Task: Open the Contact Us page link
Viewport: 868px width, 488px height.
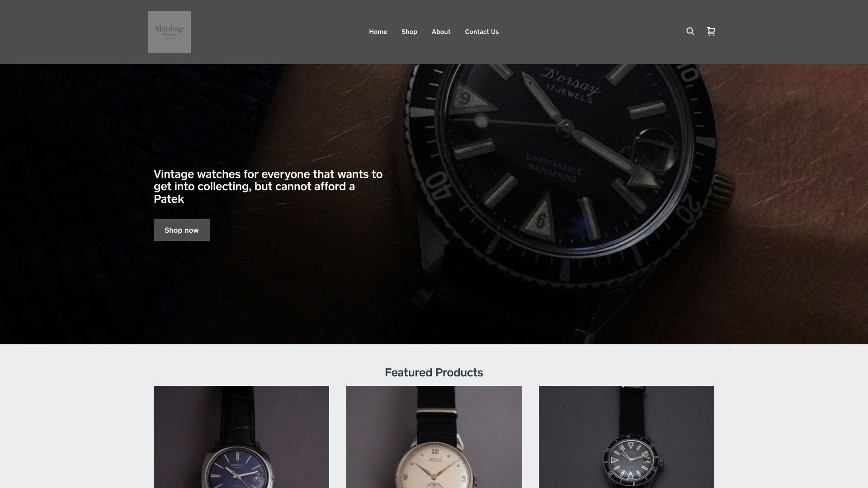Action: 482,32
